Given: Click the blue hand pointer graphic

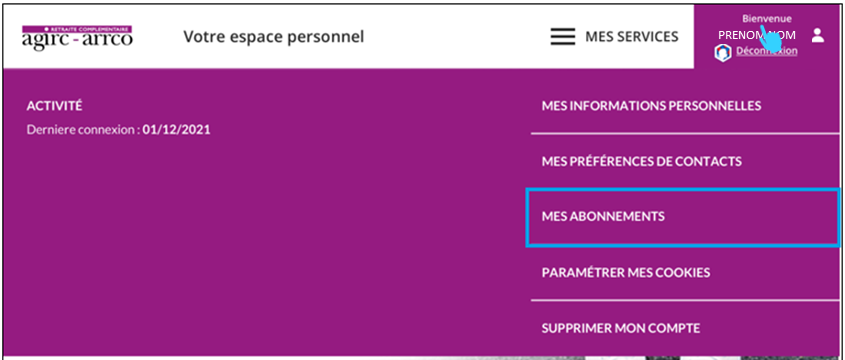Looking at the screenshot, I should point(771,39).
